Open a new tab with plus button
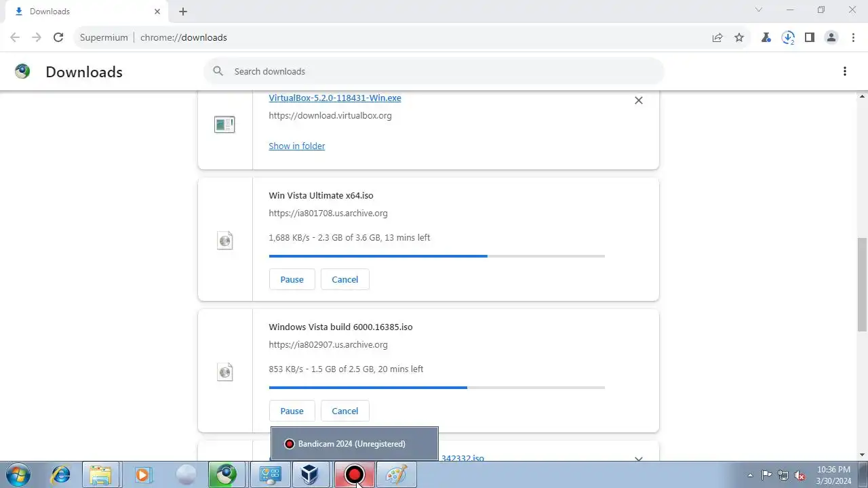This screenshot has width=868, height=488. (183, 12)
